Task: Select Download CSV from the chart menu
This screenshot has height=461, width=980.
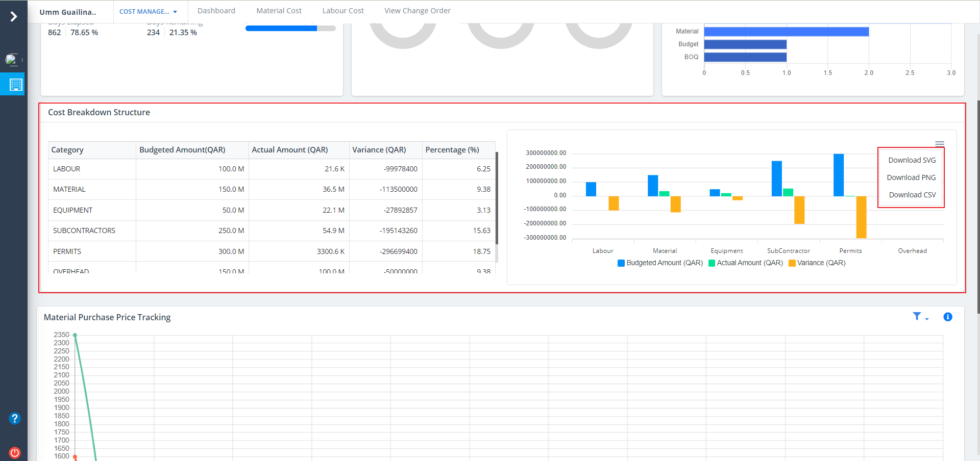Action: pos(912,195)
